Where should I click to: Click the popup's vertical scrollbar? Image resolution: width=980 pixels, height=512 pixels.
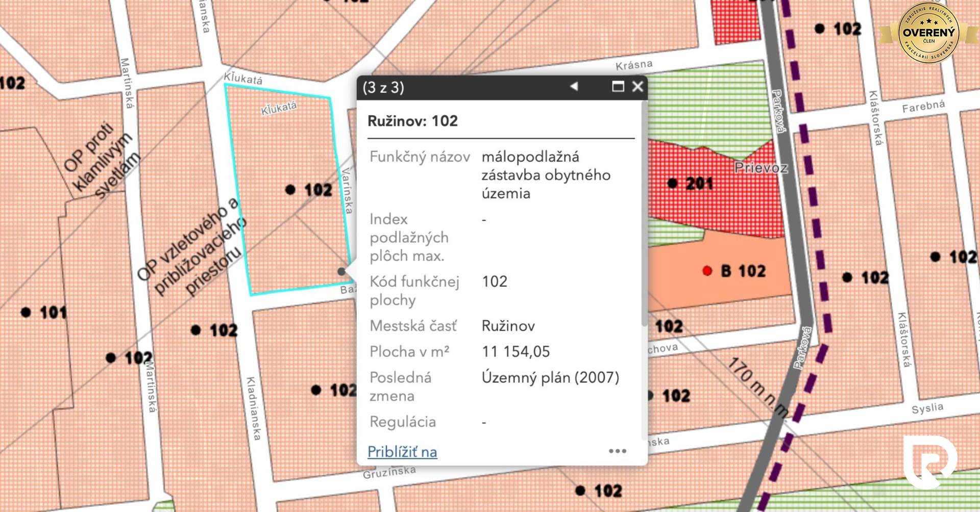644,214
